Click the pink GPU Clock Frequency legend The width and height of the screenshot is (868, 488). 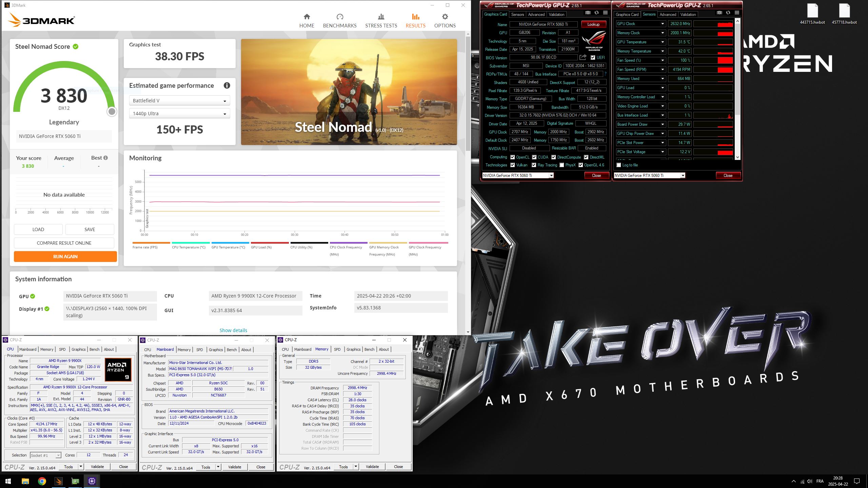pos(428,249)
